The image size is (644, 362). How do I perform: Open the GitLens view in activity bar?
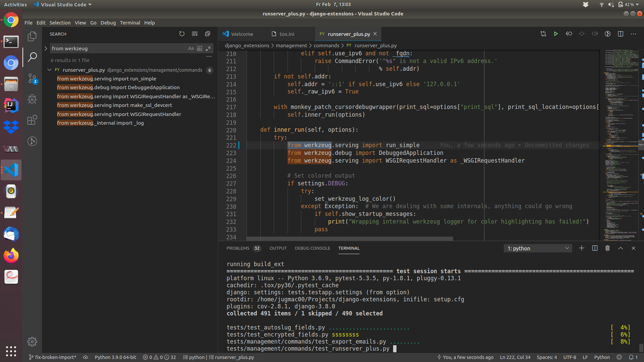pyautogui.click(x=32, y=141)
